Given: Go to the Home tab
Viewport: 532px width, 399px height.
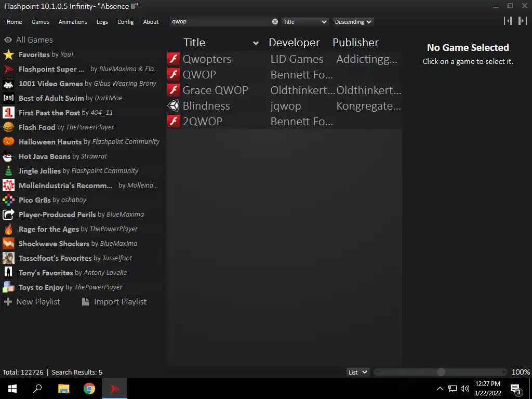Looking at the screenshot, I should pyautogui.click(x=14, y=22).
